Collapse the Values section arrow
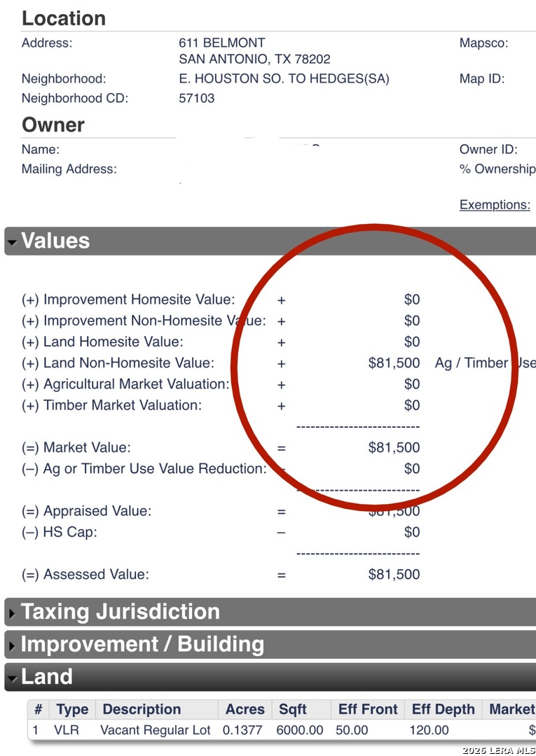The image size is (536, 756). point(13,243)
